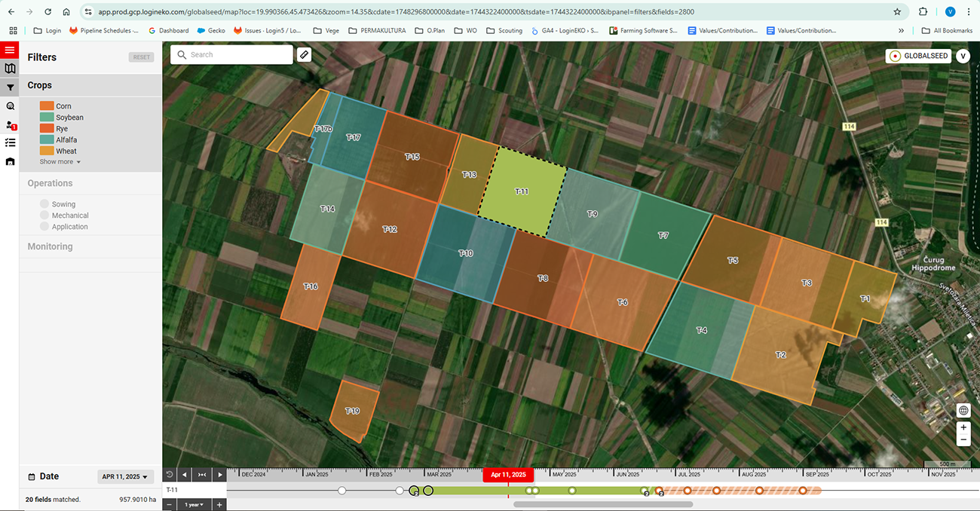The image size is (980, 511).
Task: Click the RESET filters button
Action: pyautogui.click(x=141, y=57)
